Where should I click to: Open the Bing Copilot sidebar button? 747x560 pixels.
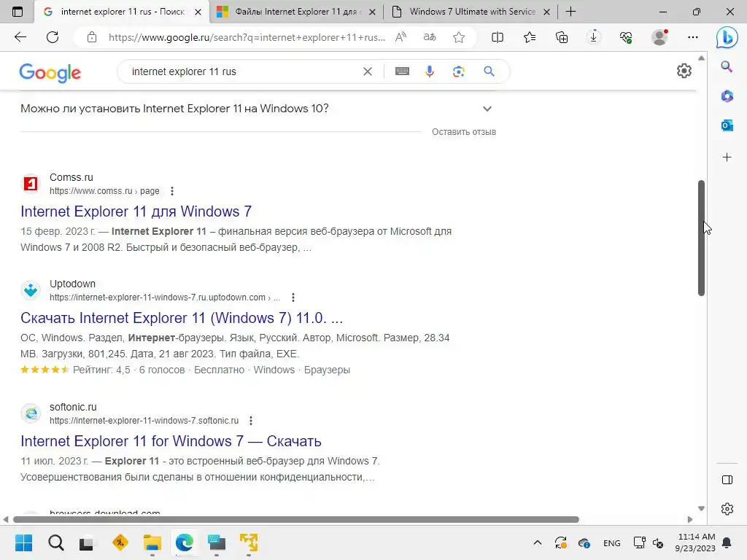[x=727, y=38]
